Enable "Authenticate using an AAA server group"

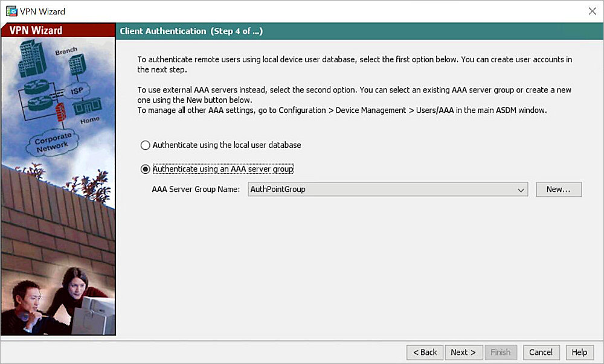point(145,169)
